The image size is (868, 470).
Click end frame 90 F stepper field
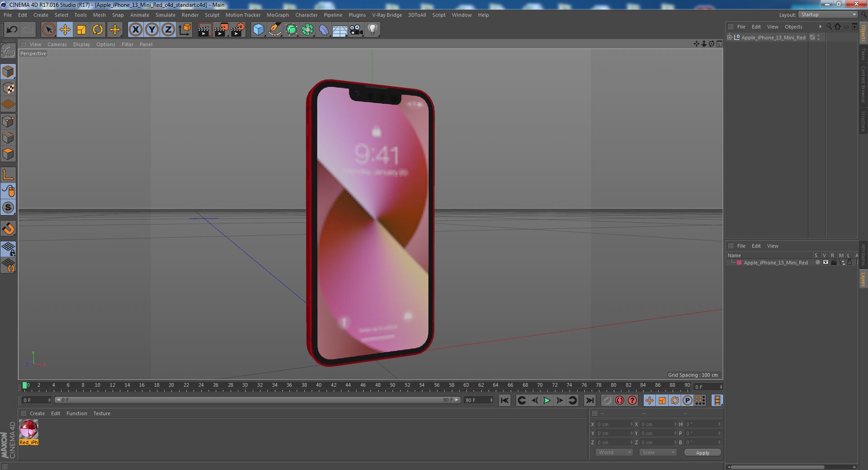[x=478, y=400]
